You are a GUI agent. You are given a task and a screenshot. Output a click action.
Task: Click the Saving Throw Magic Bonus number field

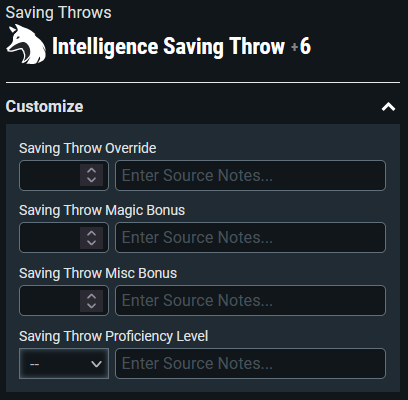pyautogui.click(x=50, y=238)
